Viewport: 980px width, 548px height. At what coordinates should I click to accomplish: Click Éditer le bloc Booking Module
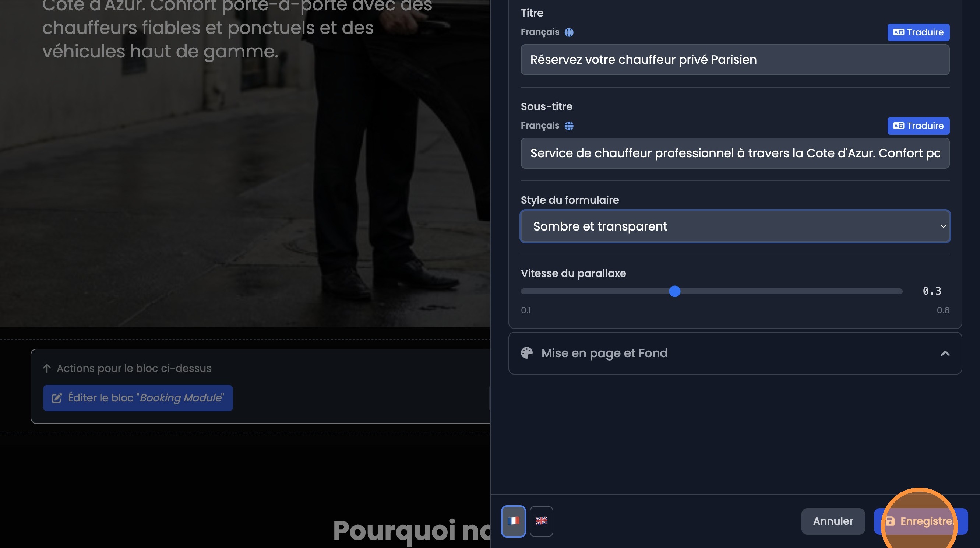coord(138,398)
